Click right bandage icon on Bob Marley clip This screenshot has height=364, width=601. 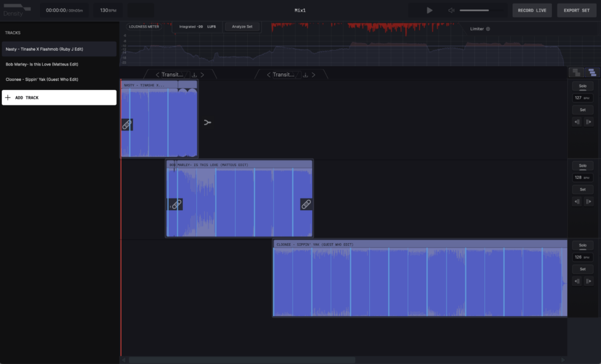tap(306, 204)
